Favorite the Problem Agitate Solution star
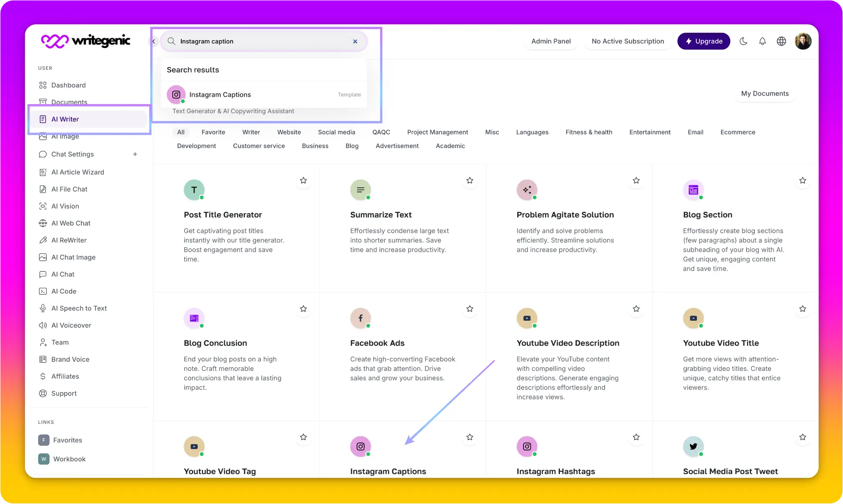 [636, 180]
